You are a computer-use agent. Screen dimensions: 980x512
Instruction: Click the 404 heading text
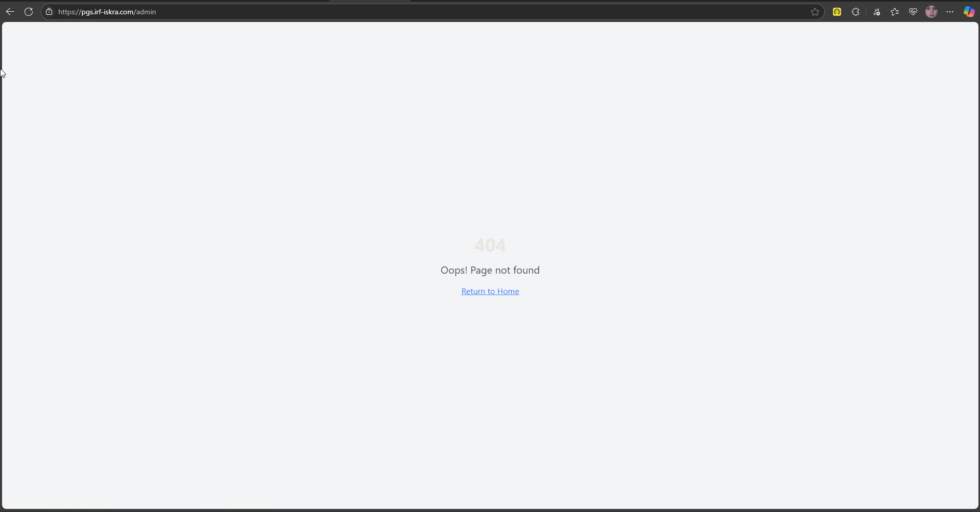[490, 245]
